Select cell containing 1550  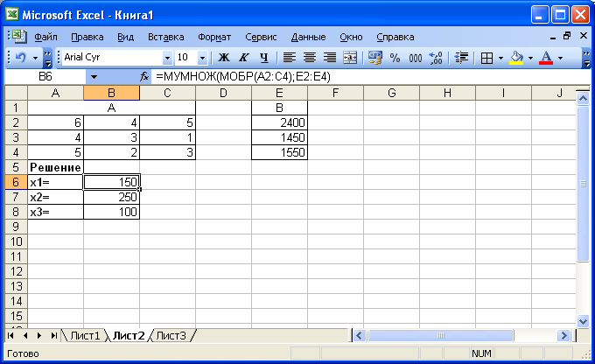(279, 152)
